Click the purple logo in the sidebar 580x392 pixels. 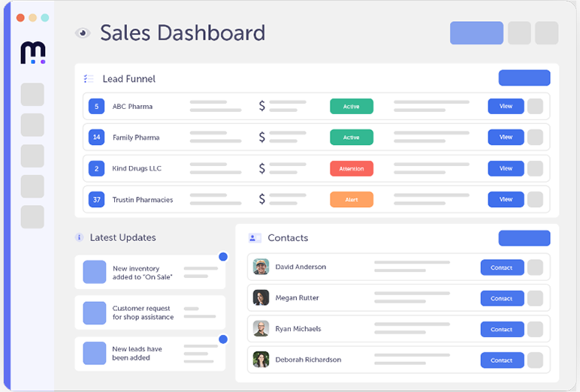point(32,53)
